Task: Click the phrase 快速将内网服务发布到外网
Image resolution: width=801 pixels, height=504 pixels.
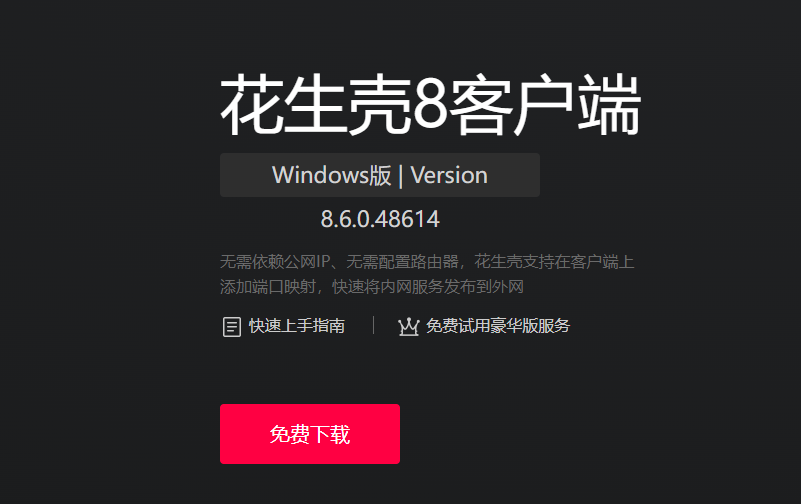Action: click(x=428, y=286)
